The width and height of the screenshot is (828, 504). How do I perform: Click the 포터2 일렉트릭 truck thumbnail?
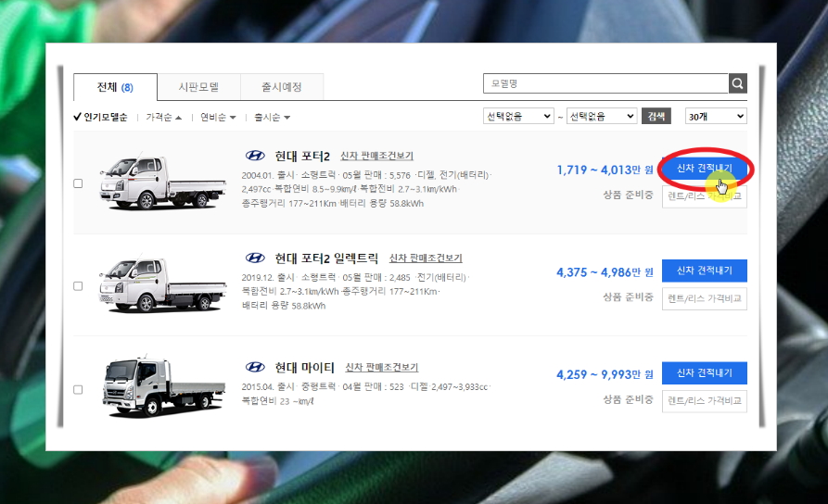[x=162, y=284]
